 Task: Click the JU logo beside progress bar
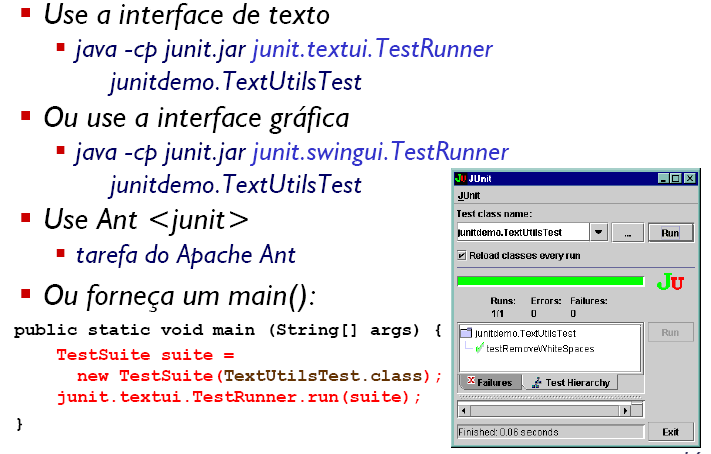pos(670,282)
